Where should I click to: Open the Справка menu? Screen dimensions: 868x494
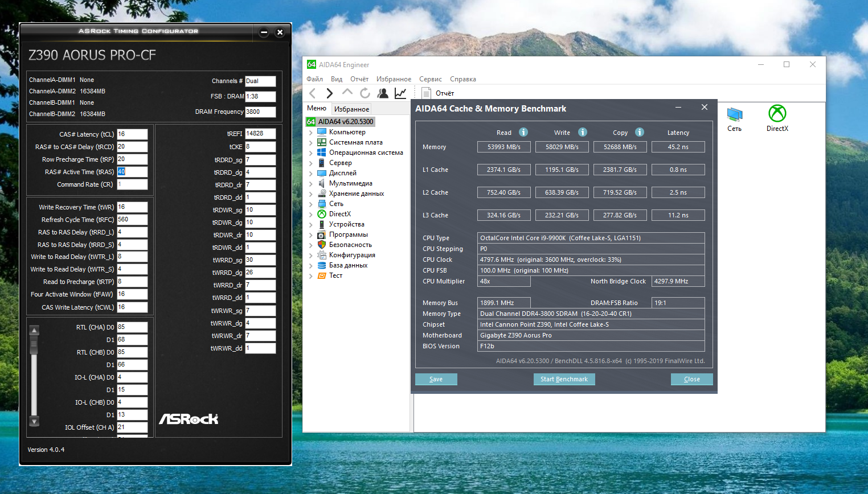click(x=463, y=79)
